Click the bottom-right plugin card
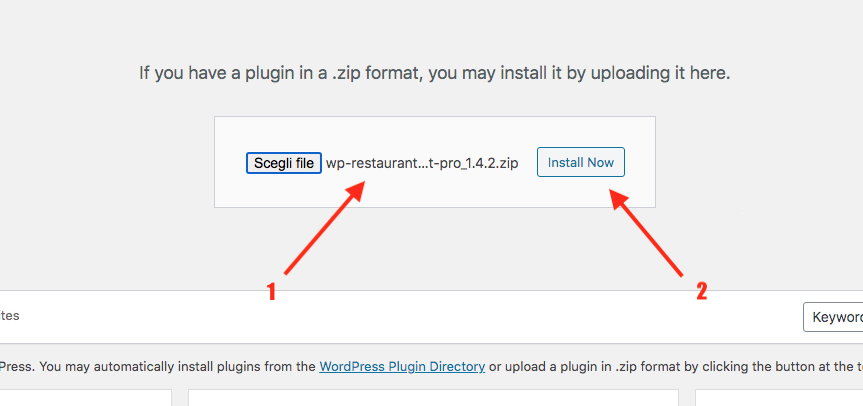The image size is (863, 406). pos(779,398)
